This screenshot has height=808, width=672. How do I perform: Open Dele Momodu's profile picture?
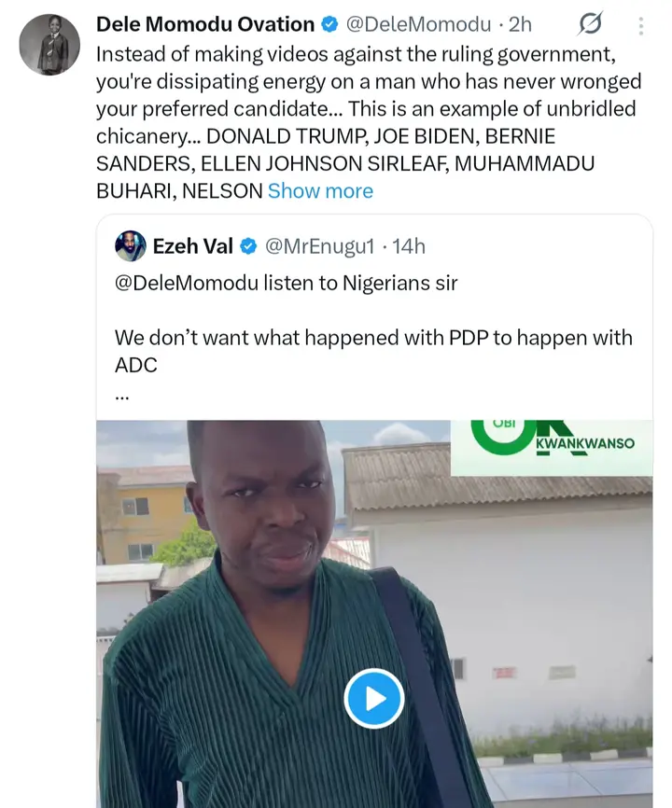pos(49,45)
